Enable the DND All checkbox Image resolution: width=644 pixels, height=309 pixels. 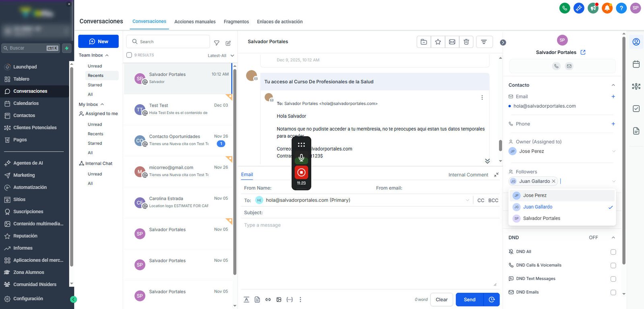coord(613,252)
